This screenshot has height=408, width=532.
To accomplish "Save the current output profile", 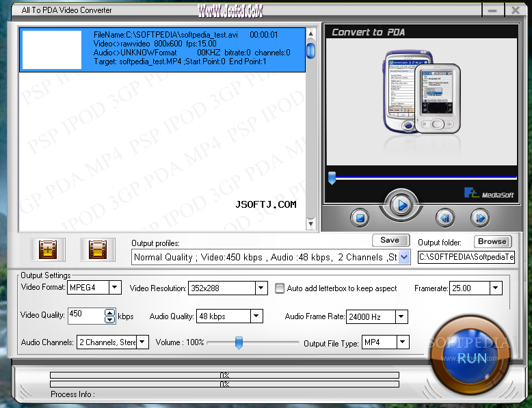I will tap(391, 240).
